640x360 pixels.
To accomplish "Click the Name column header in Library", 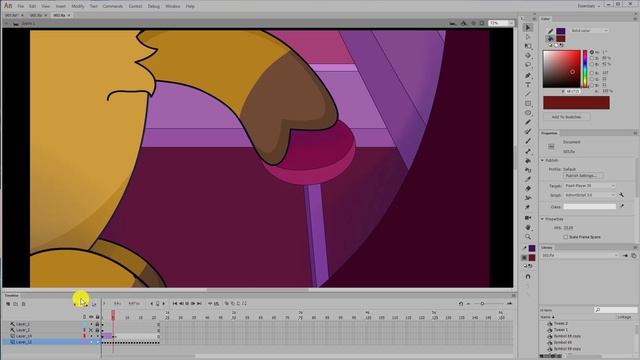I will 546,317.
